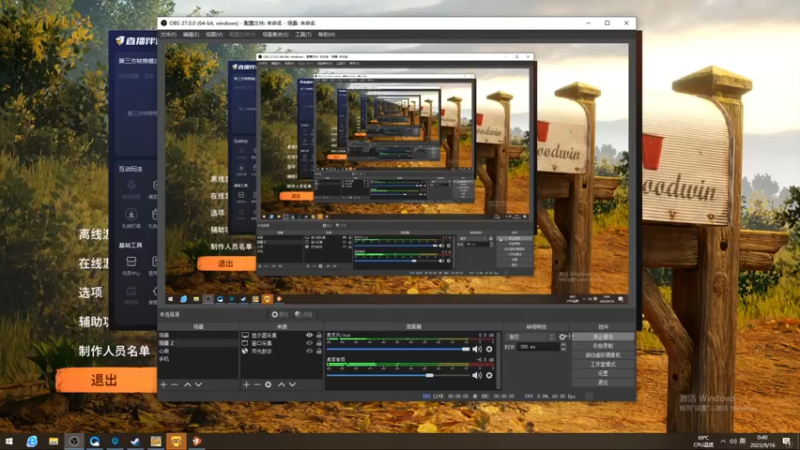
Task: Click the volume icon in the system tray
Action: click(x=733, y=441)
